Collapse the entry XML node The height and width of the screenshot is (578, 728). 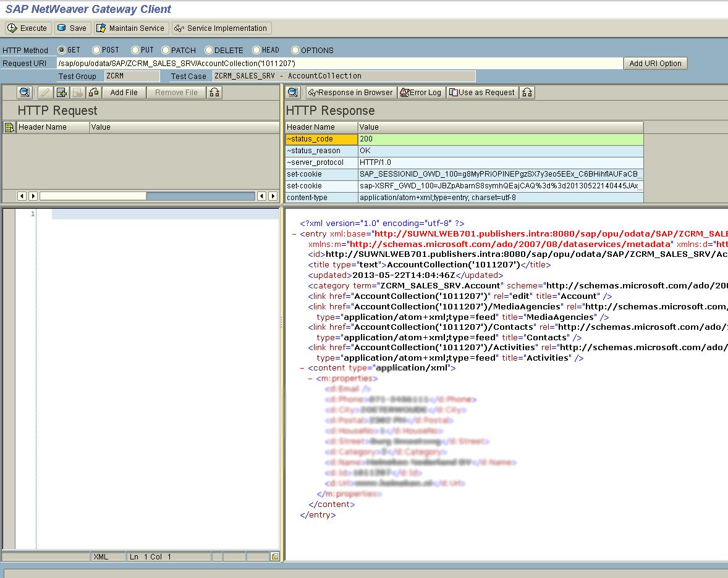tap(295, 234)
